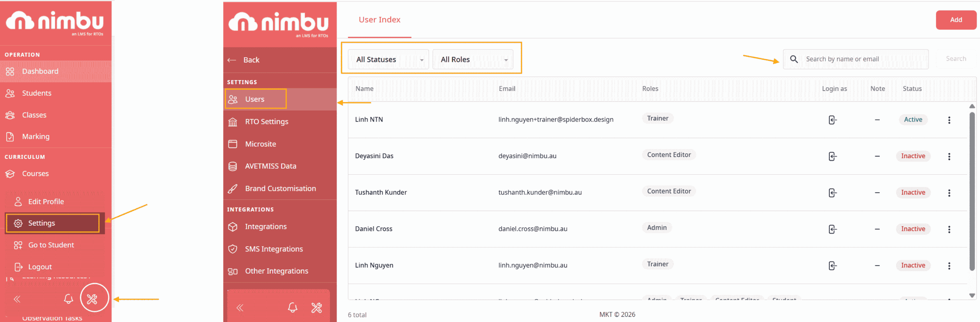Click the wrench-screwdriver icon in the Settings sidebar
Screen dimensions: 980x322
(317, 308)
